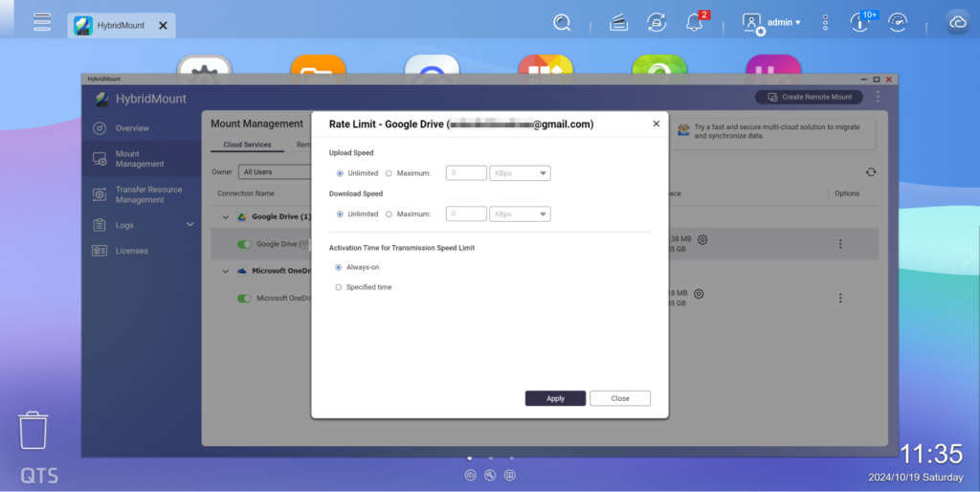980x492 pixels.
Task: Select Maximum for Upload Speed
Action: coord(389,173)
